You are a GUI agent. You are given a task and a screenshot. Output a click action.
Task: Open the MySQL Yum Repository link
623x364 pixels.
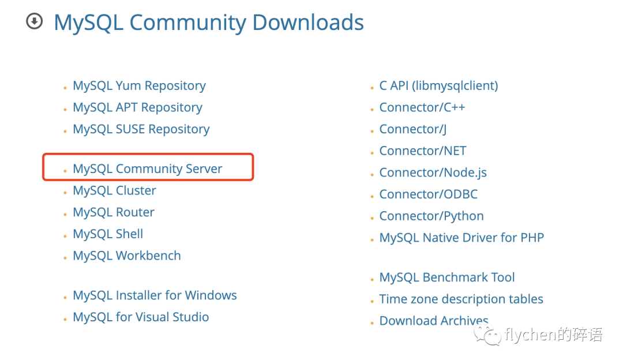coord(139,86)
